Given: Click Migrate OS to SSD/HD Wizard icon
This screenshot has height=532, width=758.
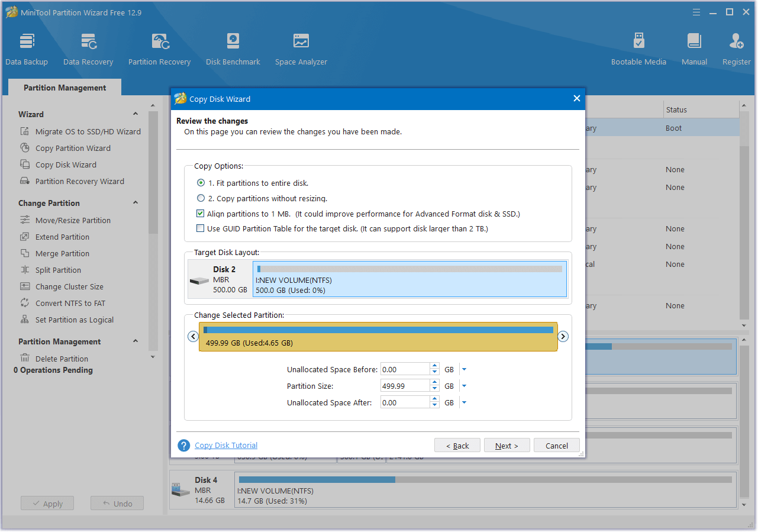Looking at the screenshot, I should pyautogui.click(x=25, y=131).
